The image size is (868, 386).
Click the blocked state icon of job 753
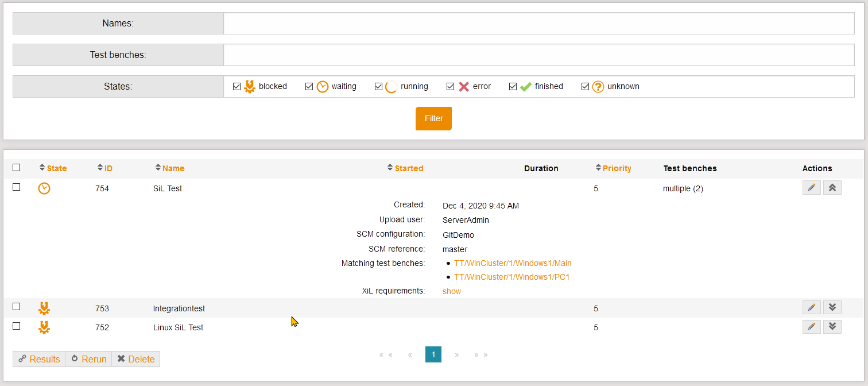(x=44, y=308)
